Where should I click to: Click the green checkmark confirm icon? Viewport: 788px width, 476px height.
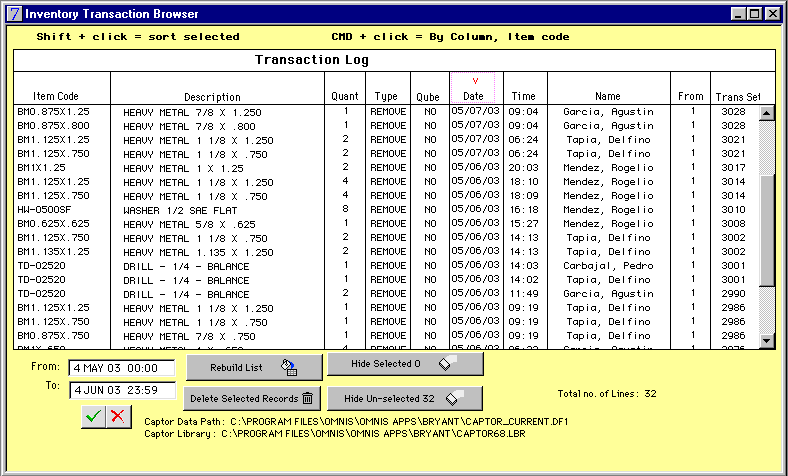click(93, 416)
